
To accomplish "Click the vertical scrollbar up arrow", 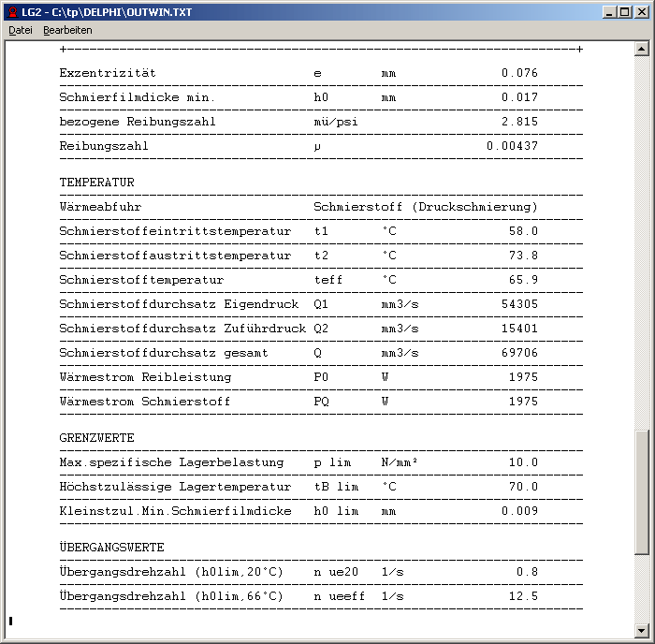I will click(641, 47).
